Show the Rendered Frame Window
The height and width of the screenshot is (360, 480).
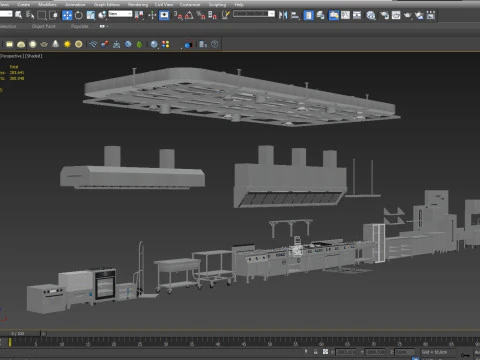(396, 15)
